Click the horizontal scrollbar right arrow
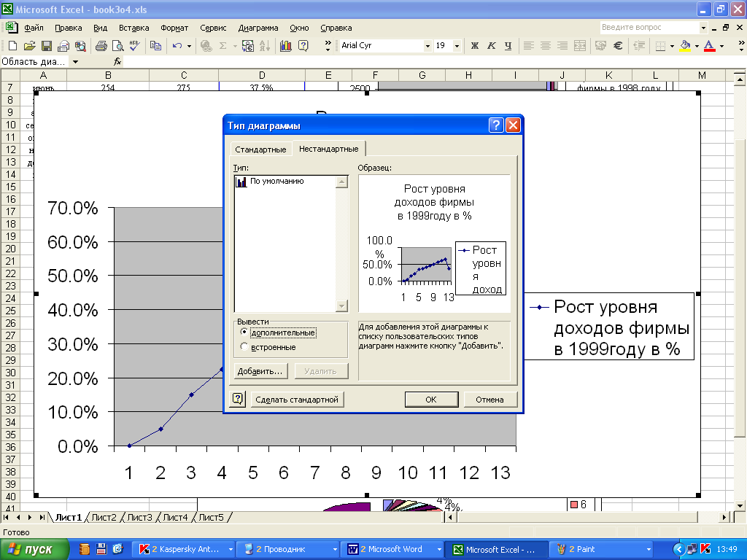Image resolution: width=747 pixels, height=560 pixels. tap(724, 517)
